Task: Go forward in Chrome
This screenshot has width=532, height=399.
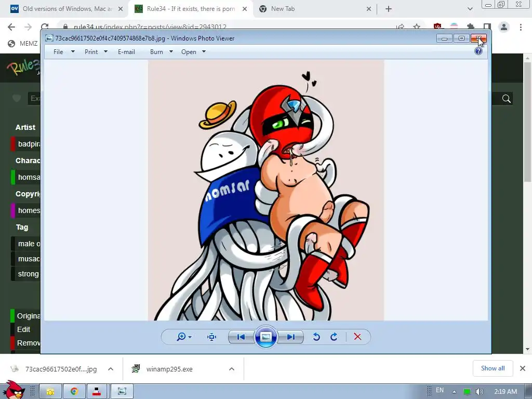Action: pos(28,27)
